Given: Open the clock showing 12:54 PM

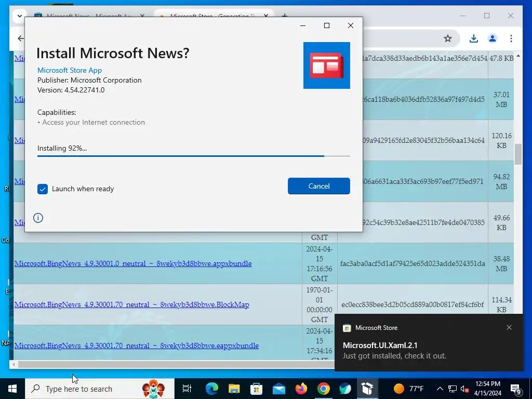Looking at the screenshot, I should (487, 389).
